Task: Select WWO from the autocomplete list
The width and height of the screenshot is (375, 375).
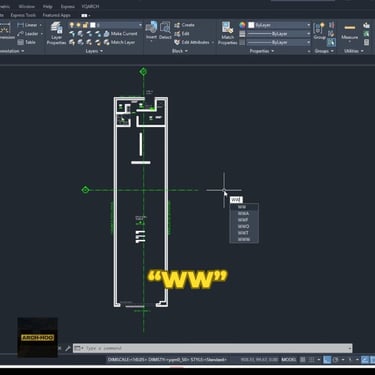Action: [244, 226]
